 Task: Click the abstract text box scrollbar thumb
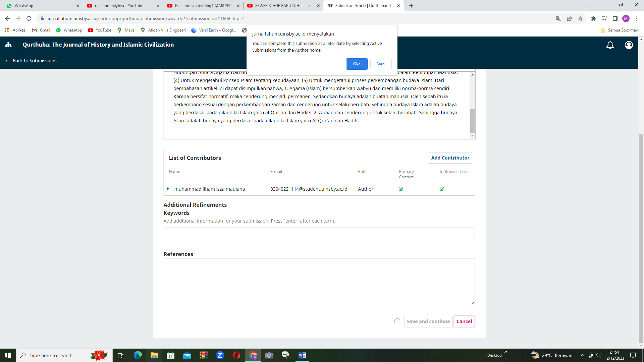472,121
